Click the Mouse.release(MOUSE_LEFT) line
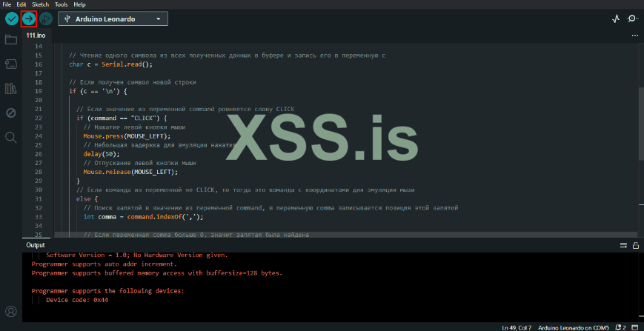This screenshot has width=644, height=331. (130, 172)
